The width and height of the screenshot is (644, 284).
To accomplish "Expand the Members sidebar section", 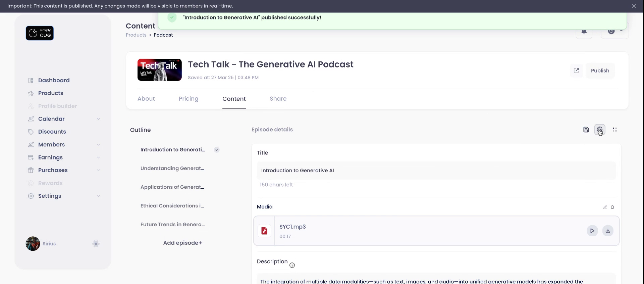I will (98, 145).
